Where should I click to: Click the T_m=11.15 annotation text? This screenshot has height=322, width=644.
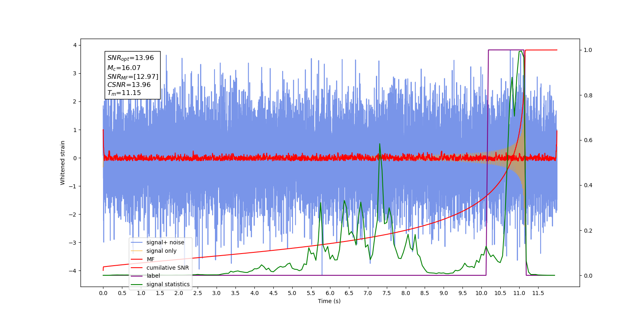click(124, 93)
